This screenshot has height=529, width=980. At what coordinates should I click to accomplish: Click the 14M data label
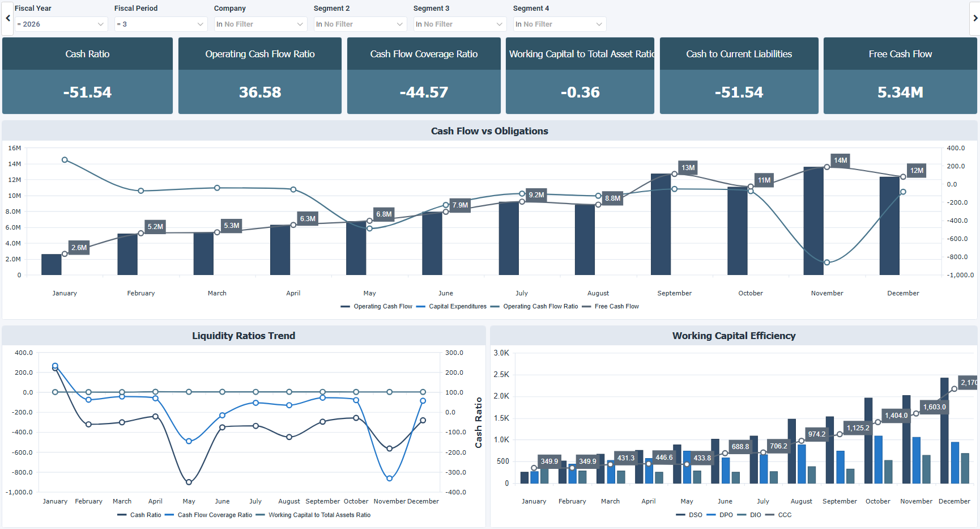[841, 160]
